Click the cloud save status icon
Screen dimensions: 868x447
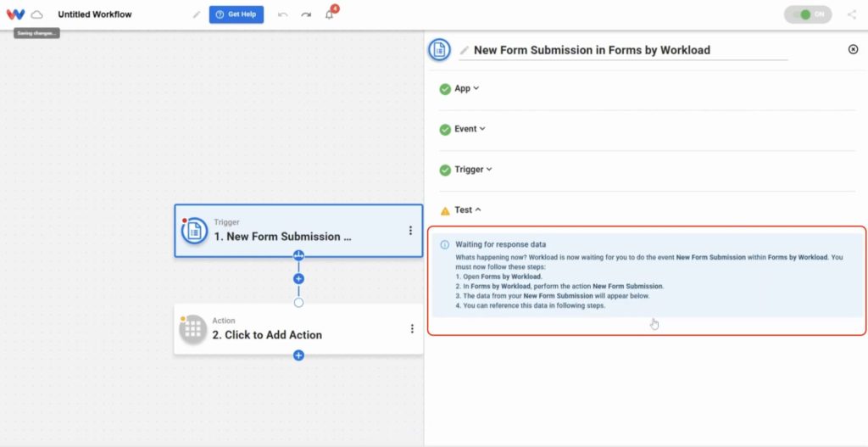point(37,14)
